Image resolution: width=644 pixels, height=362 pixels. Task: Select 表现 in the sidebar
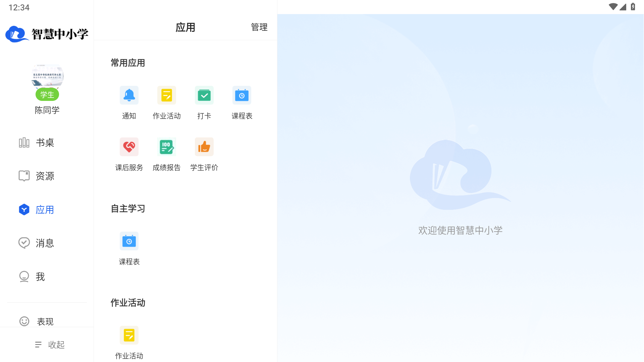click(x=45, y=321)
